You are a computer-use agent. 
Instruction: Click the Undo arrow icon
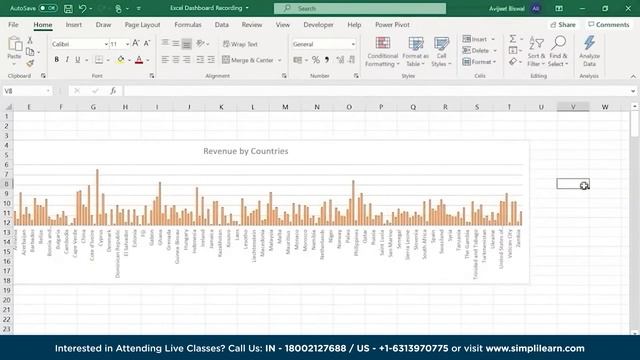point(82,8)
